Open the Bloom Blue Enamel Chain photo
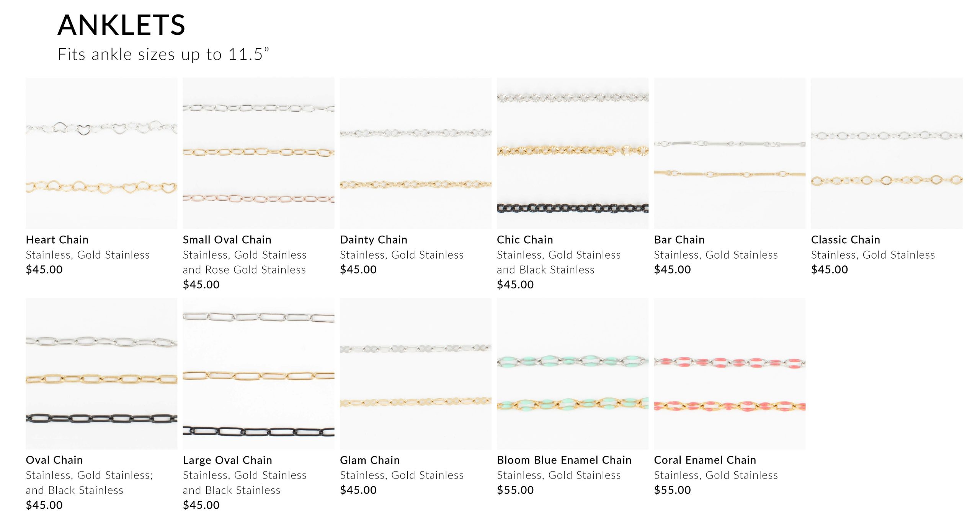 coord(573,374)
